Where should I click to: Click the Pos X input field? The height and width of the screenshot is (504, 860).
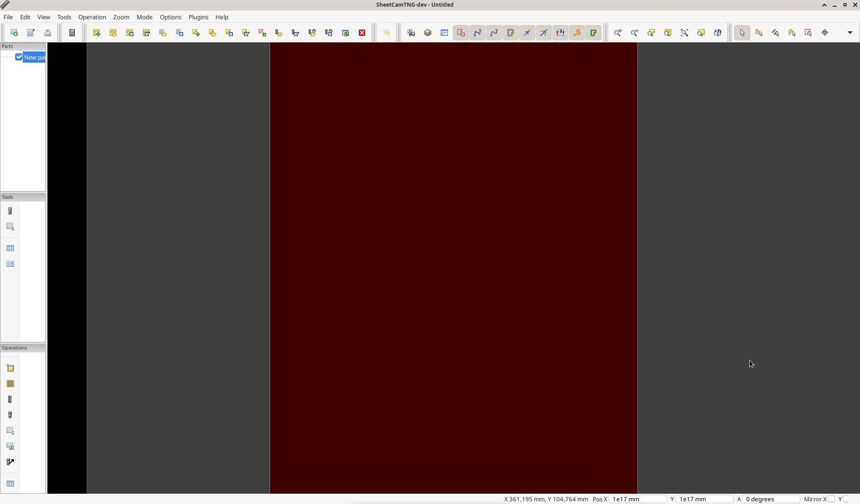[x=637, y=499]
